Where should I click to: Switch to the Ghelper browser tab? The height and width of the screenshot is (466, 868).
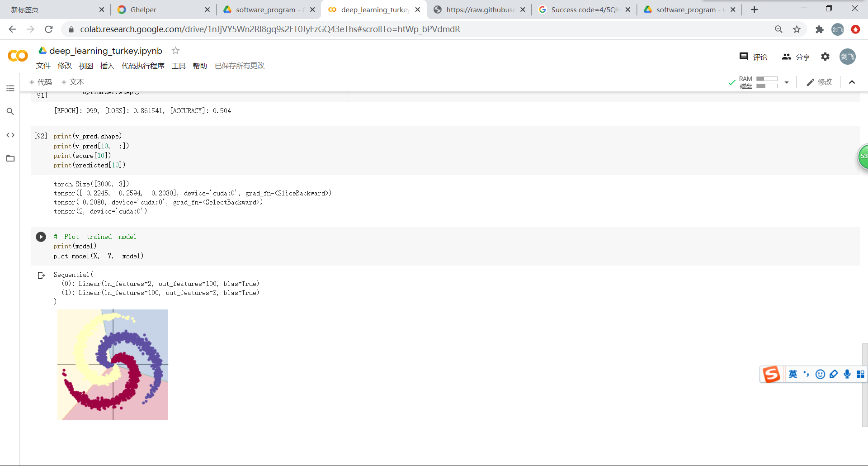point(163,10)
